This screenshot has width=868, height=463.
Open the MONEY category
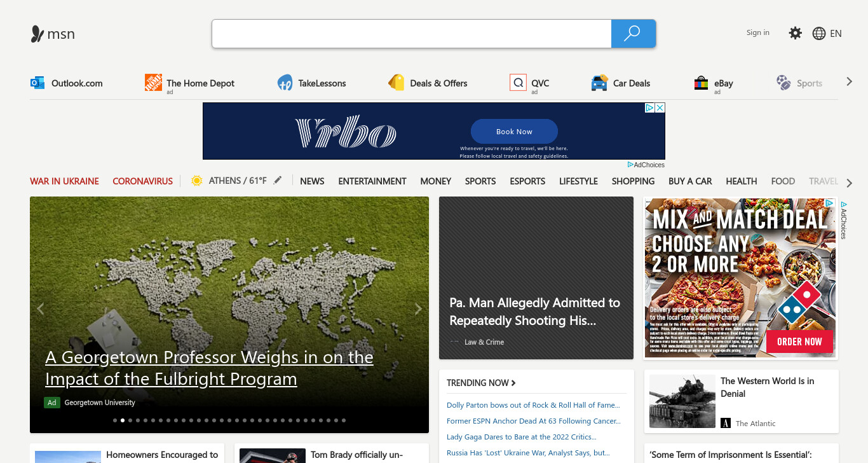pyautogui.click(x=436, y=181)
